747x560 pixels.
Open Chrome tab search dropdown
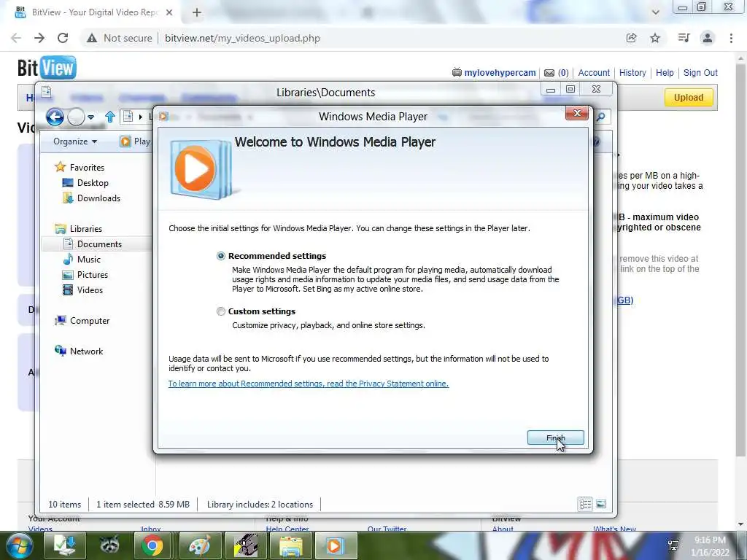(656, 12)
